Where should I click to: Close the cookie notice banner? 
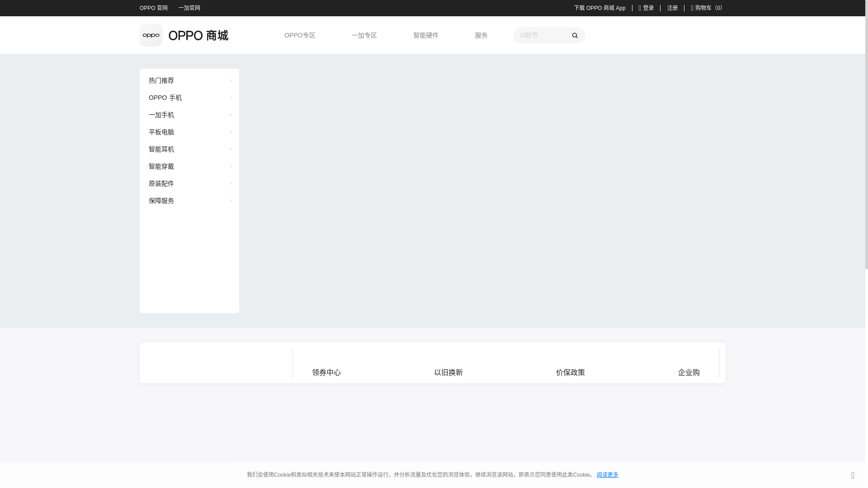853,475
